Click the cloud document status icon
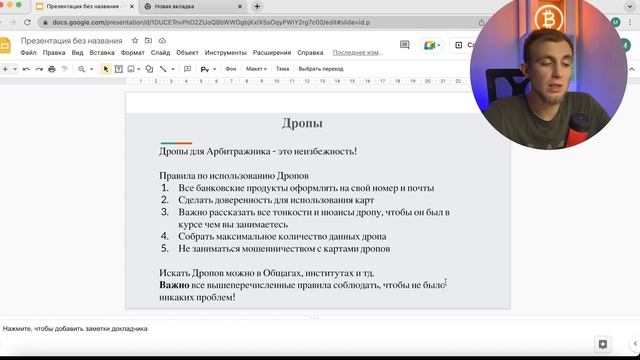Image resolution: width=640 pixels, height=360 pixels. pyautogui.click(x=162, y=40)
